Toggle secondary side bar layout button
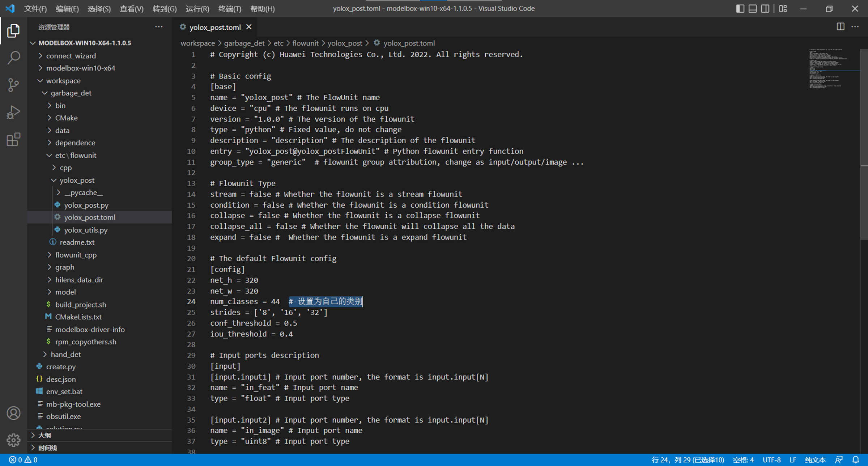 pos(765,9)
